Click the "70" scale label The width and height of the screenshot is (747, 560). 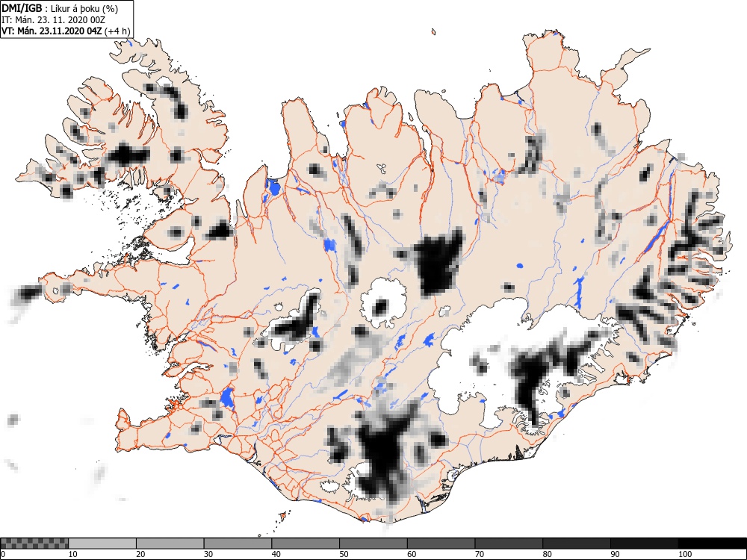click(480, 554)
